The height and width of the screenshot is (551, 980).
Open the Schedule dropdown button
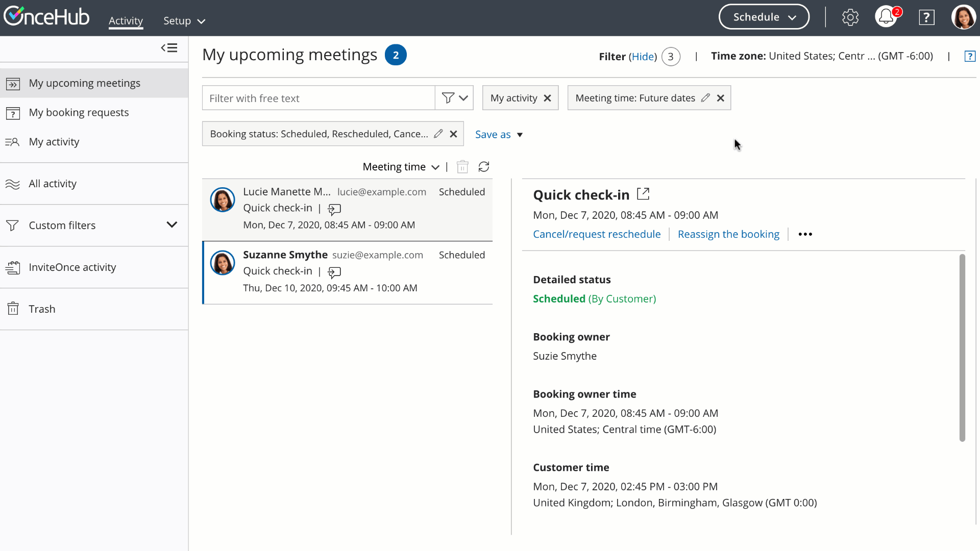point(764,17)
